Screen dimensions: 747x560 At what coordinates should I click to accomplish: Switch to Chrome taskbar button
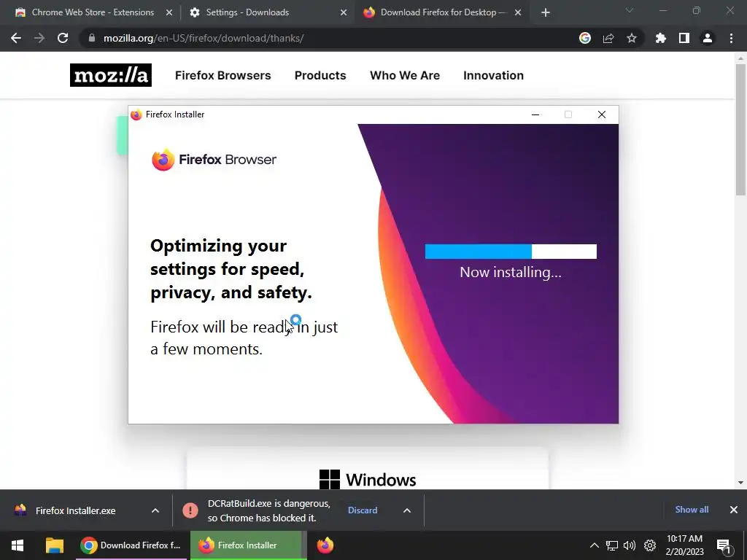tap(131, 545)
